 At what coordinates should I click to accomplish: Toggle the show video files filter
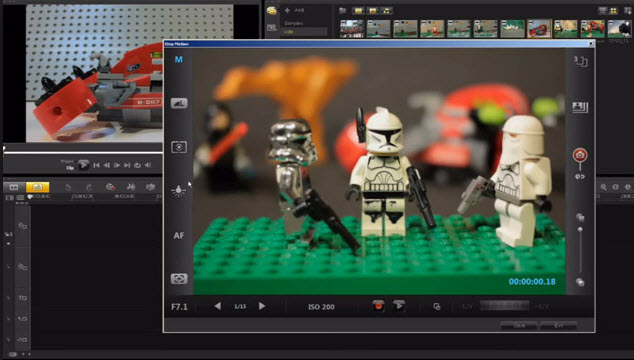click(x=358, y=11)
